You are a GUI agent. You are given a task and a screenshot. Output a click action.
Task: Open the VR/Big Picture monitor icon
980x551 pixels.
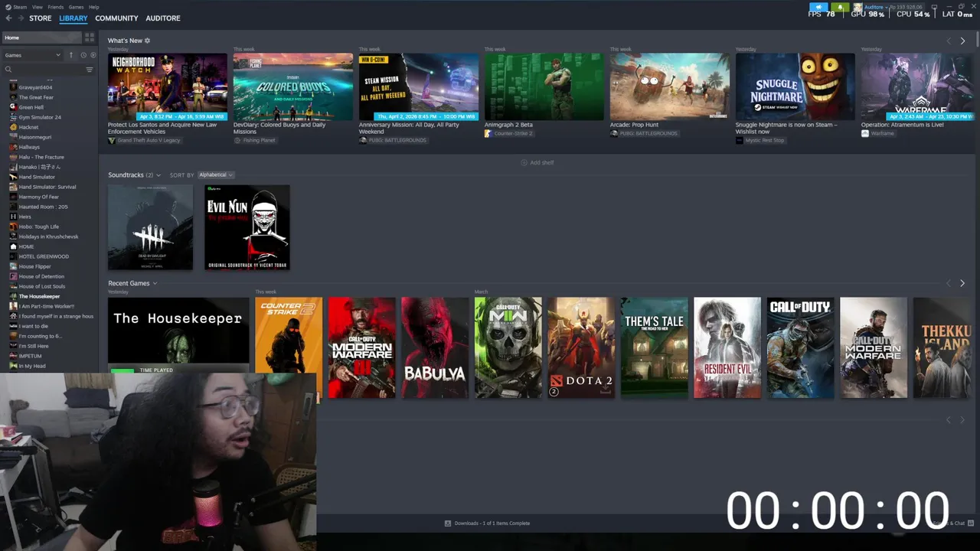pos(933,7)
